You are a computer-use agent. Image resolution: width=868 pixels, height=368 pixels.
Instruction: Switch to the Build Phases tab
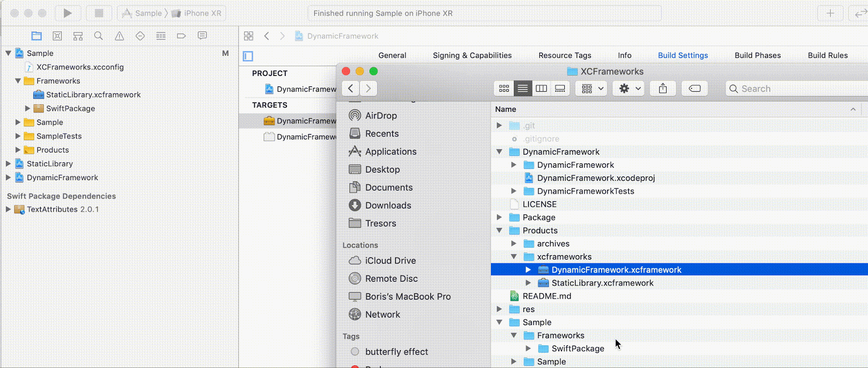pyautogui.click(x=757, y=55)
